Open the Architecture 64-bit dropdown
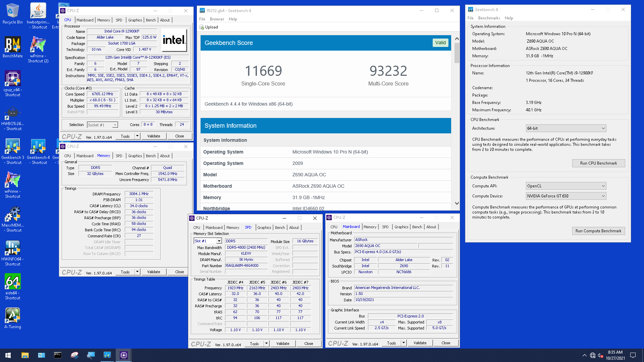This screenshot has width=644, height=362. 566,128
